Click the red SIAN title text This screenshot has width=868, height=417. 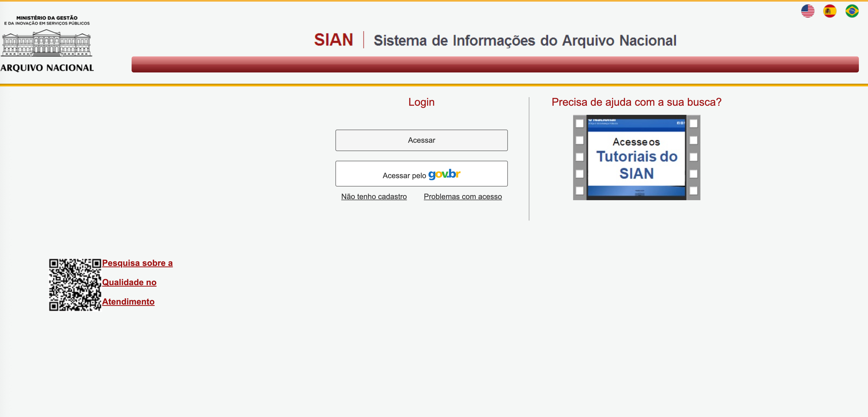pyautogui.click(x=333, y=40)
